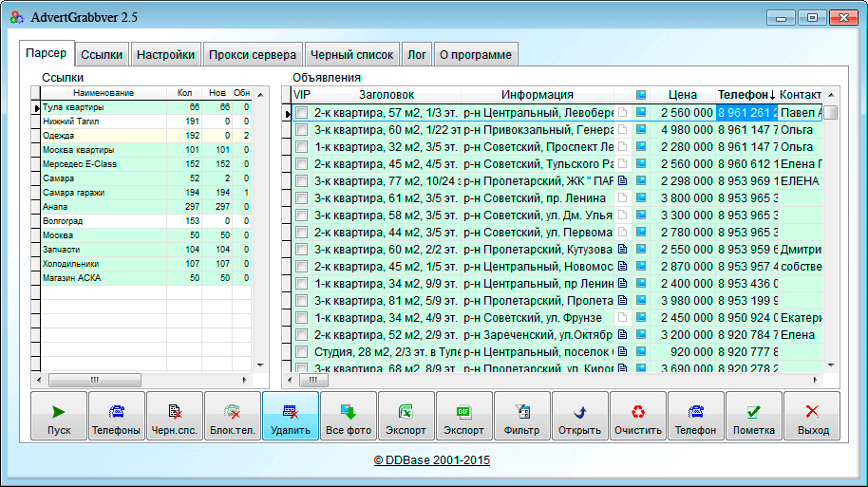Tick VIP checkbox for 3-к квартира 81 м2
The width and height of the screenshot is (868, 487).
[302, 301]
